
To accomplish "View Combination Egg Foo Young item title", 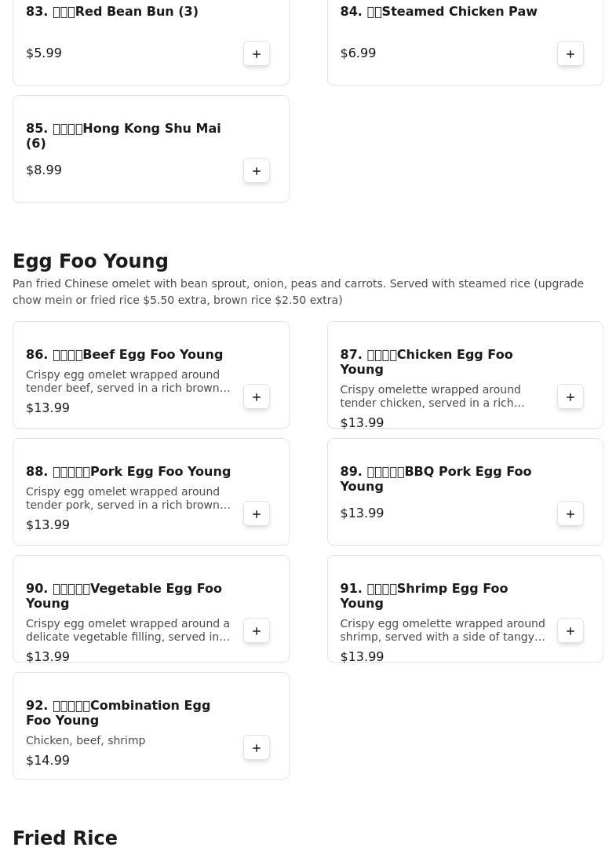I will (118, 713).
